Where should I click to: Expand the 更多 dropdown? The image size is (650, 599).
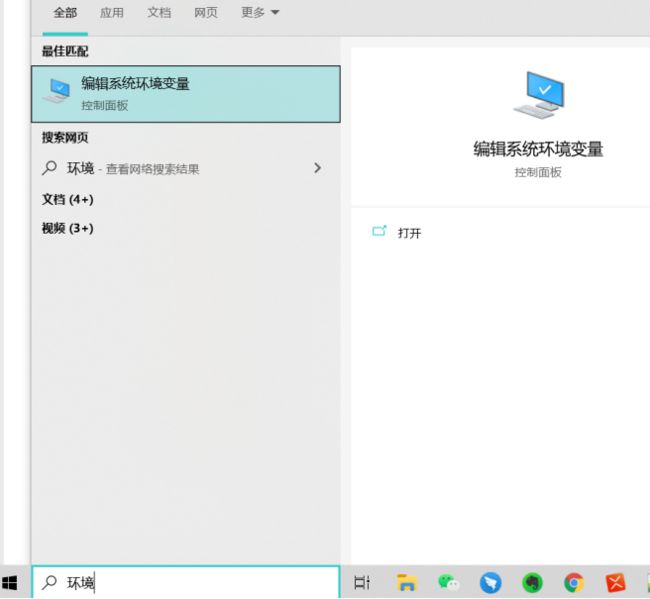pyautogui.click(x=260, y=12)
